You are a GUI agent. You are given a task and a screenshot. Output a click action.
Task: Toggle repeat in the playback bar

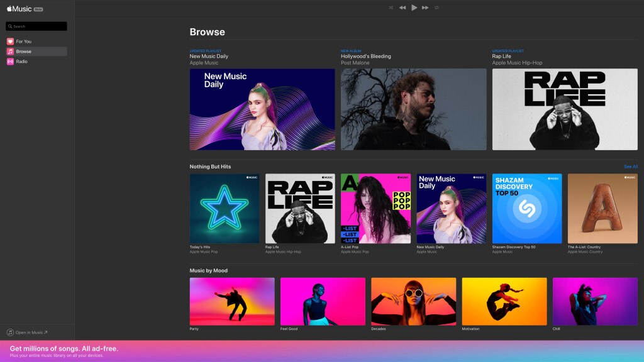click(x=436, y=8)
